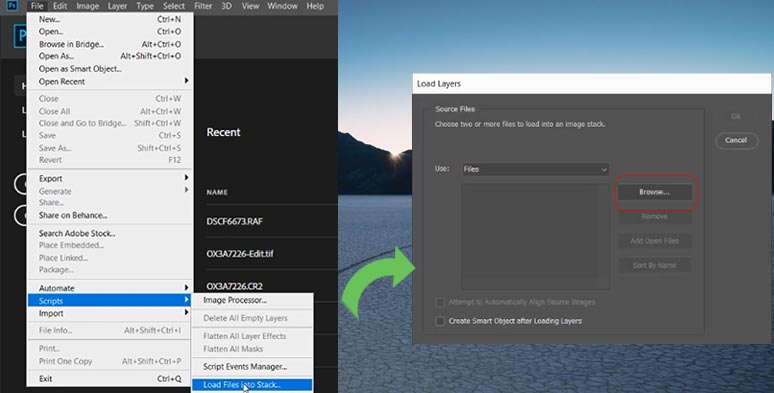
Task: Open the Type menu
Action: (x=145, y=6)
